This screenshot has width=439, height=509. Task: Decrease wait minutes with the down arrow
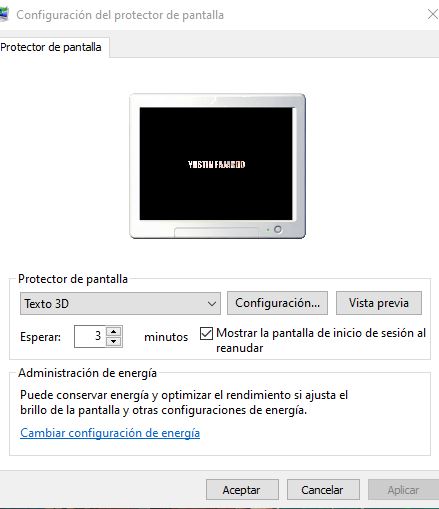[x=114, y=342]
